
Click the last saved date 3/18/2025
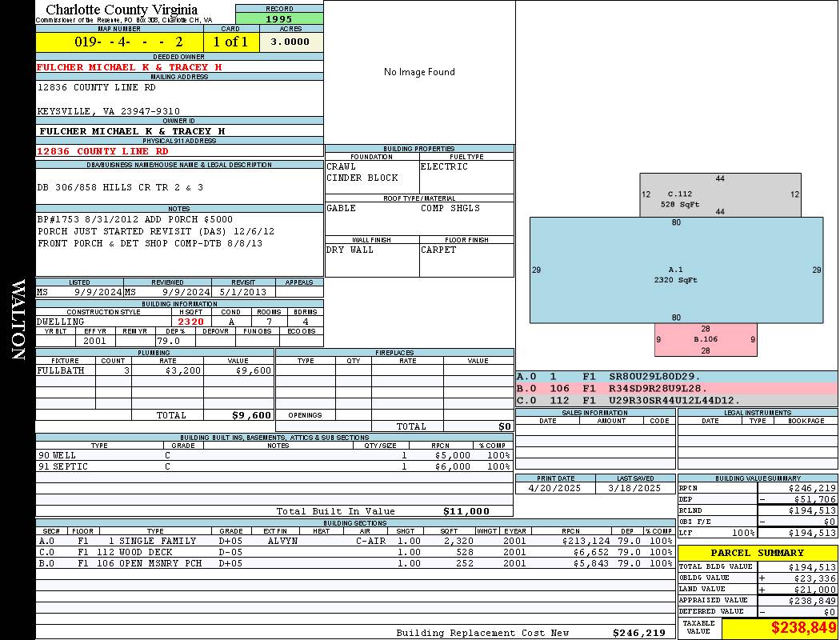pyautogui.click(x=634, y=489)
